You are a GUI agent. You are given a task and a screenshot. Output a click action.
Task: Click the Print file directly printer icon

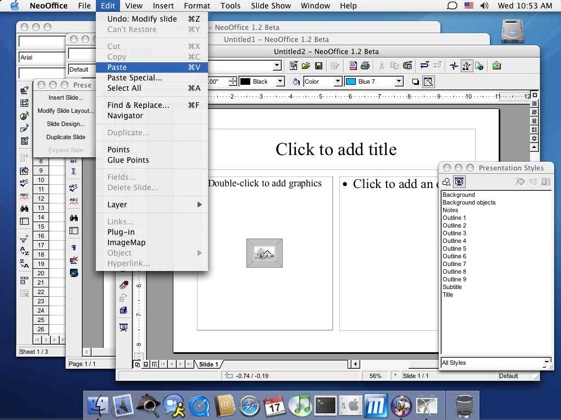point(365,66)
